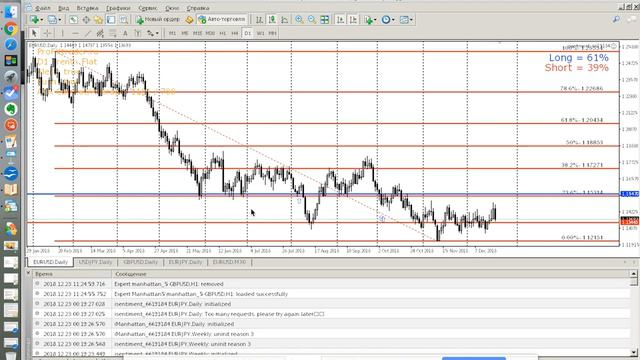Switch to the USDJPY,Daily chart tab
This screenshot has width=640, height=360.
[96, 262]
